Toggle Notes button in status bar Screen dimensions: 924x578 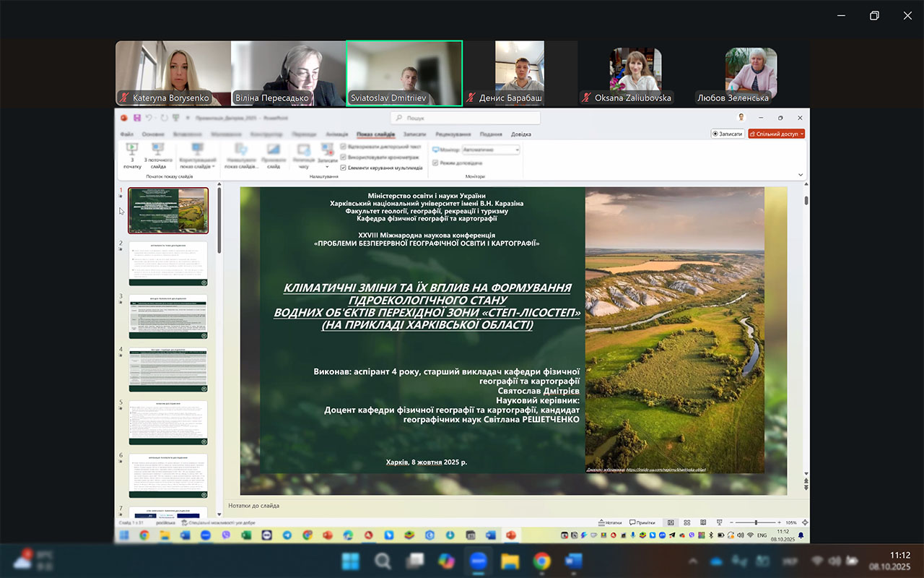pos(610,522)
